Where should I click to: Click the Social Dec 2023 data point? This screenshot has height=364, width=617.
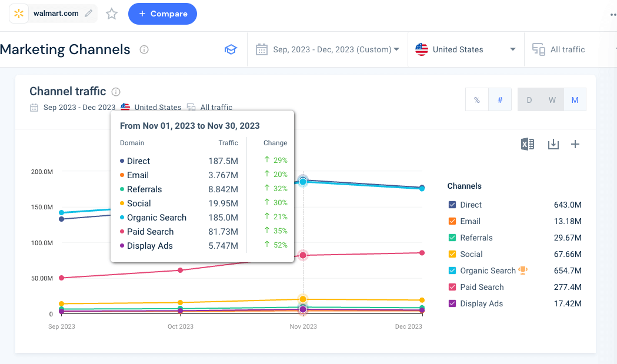pyautogui.click(x=422, y=300)
